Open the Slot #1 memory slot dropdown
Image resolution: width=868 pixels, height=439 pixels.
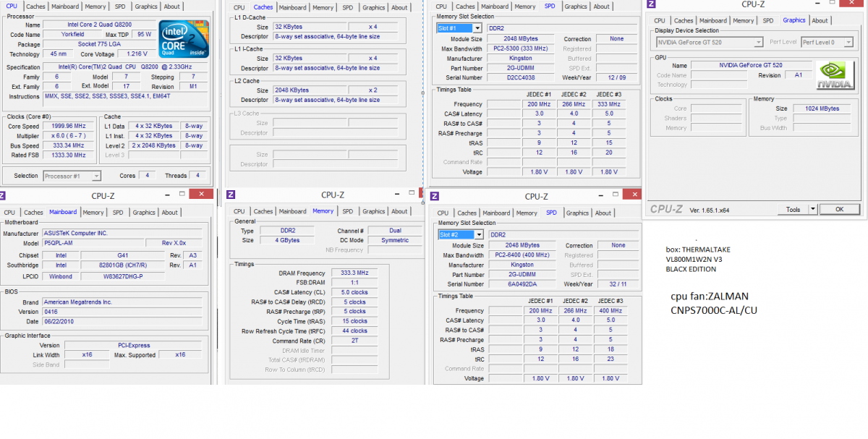(478, 28)
